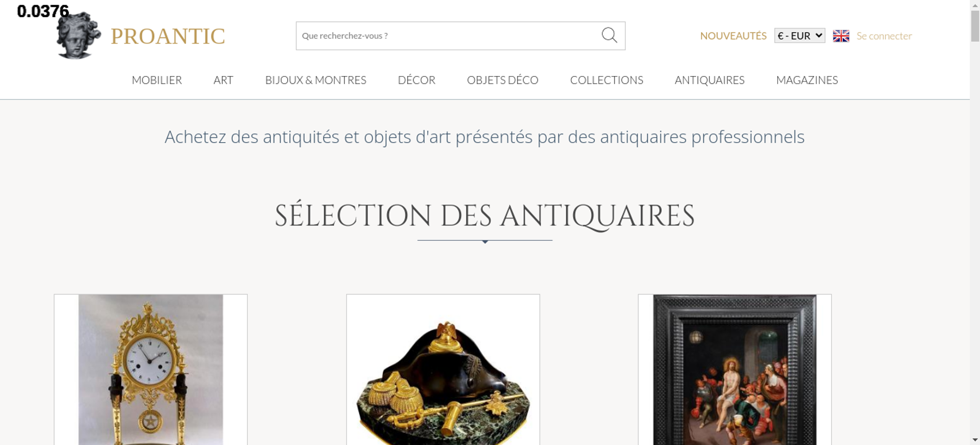The image size is (980, 445).
Task: Open the gilt mantel clock thumbnail
Action: point(150,370)
